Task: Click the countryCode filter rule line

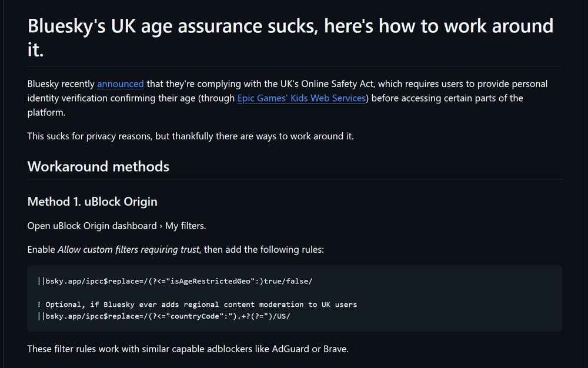Action: [164, 316]
